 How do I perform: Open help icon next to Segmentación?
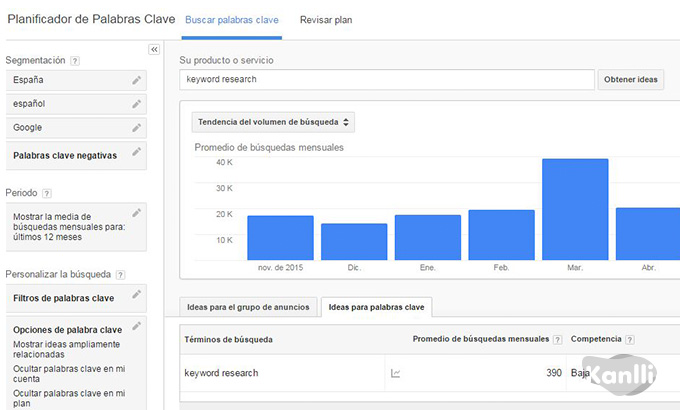click(75, 61)
